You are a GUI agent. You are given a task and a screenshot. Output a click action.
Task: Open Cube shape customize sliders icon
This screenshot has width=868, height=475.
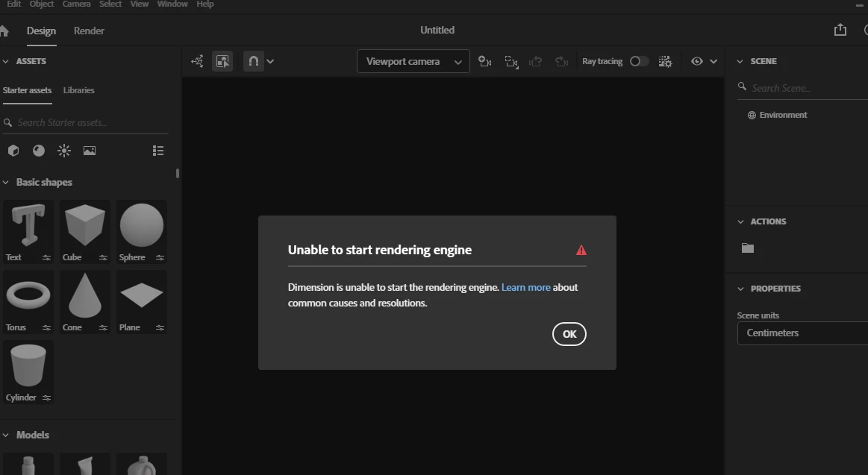[103, 258]
